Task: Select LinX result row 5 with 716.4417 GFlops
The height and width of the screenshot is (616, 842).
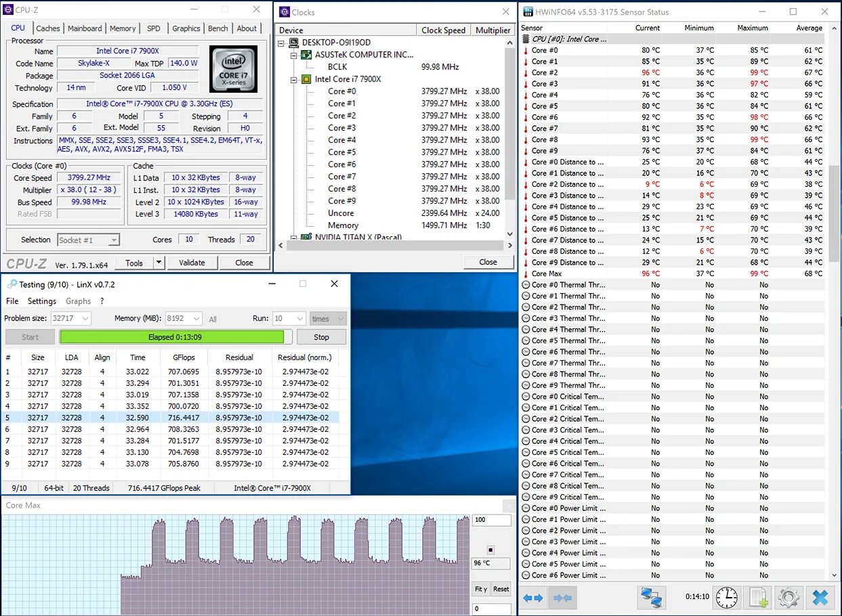Action: [171, 418]
